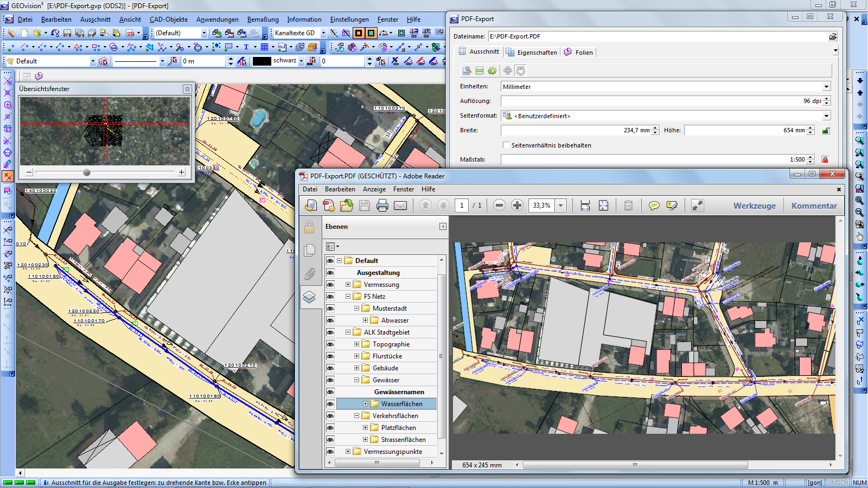Image resolution: width=868 pixels, height=488 pixels.
Task: Click the Übersichtsfenster zoom slider handle
Action: (87, 172)
